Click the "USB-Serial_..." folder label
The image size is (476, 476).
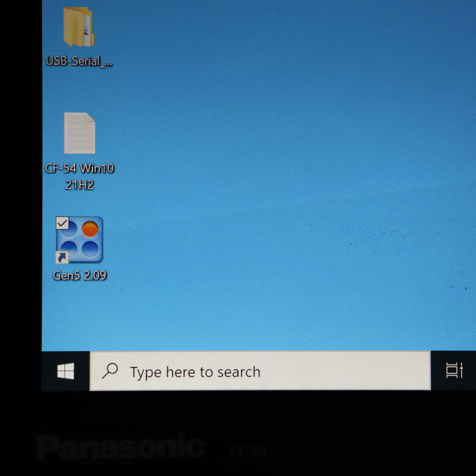click(x=79, y=61)
